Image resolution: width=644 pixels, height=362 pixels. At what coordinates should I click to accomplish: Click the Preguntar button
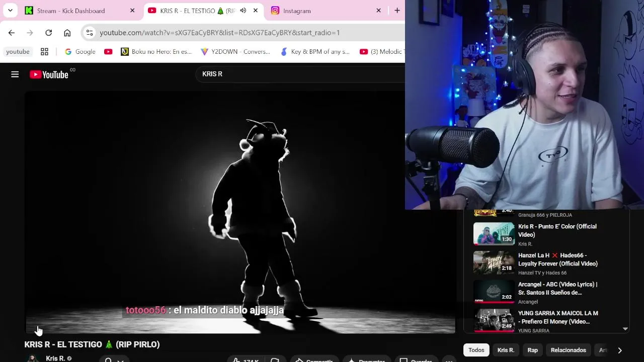tap(367, 360)
